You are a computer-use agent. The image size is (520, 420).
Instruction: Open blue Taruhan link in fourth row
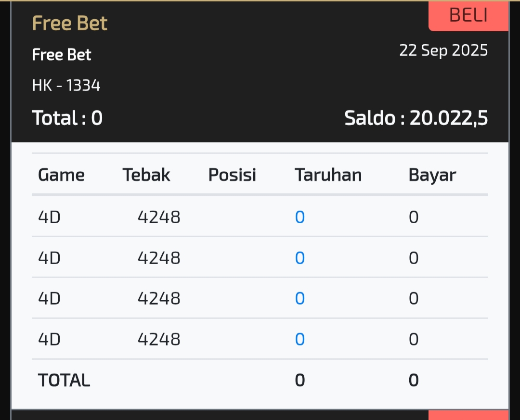[300, 340]
